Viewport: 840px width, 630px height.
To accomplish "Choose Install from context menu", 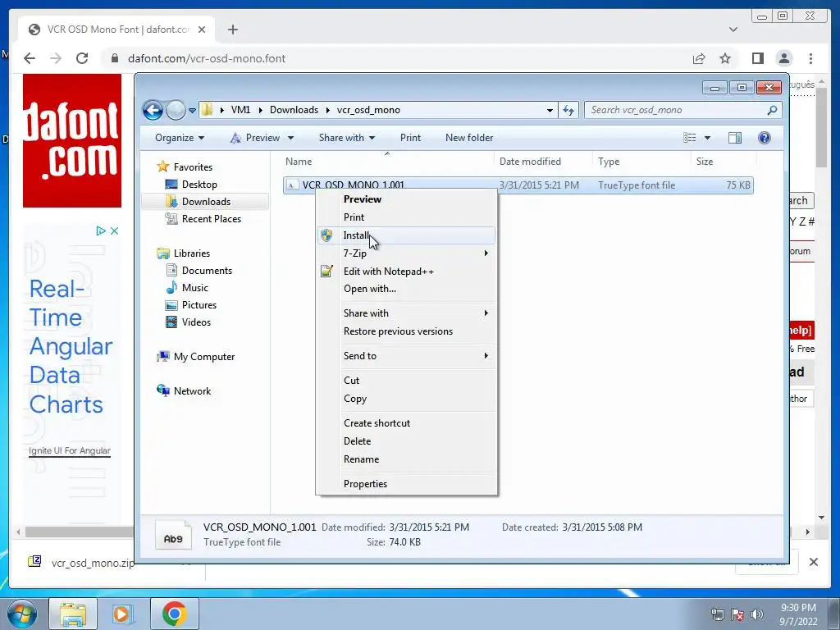I will point(407,235).
